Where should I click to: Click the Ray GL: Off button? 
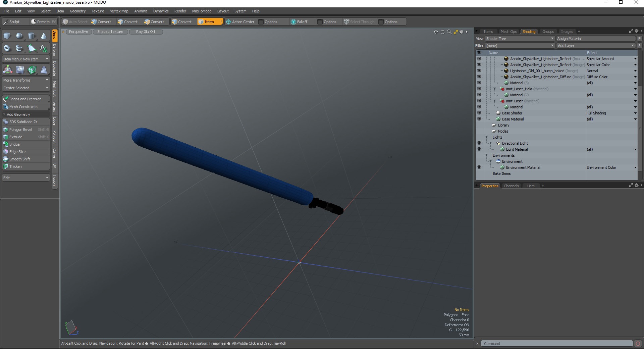(146, 32)
